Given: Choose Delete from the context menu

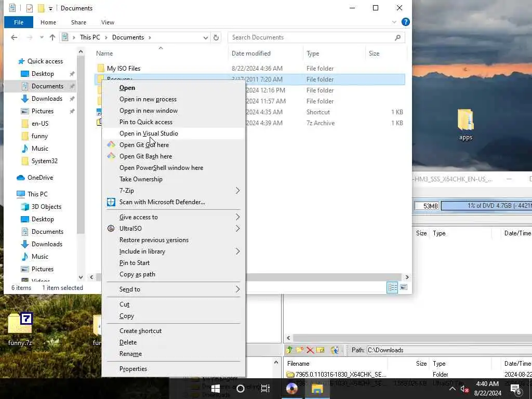Looking at the screenshot, I should pyautogui.click(x=174, y=342).
